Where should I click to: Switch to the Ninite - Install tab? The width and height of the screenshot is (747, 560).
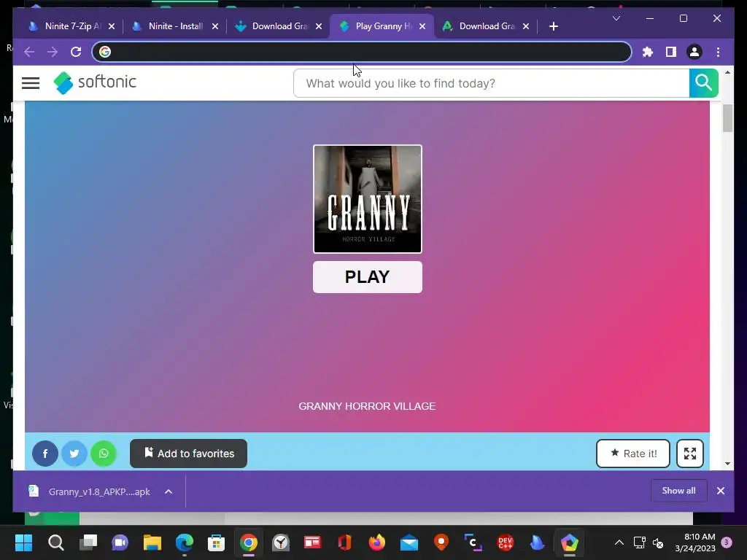[175, 26]
